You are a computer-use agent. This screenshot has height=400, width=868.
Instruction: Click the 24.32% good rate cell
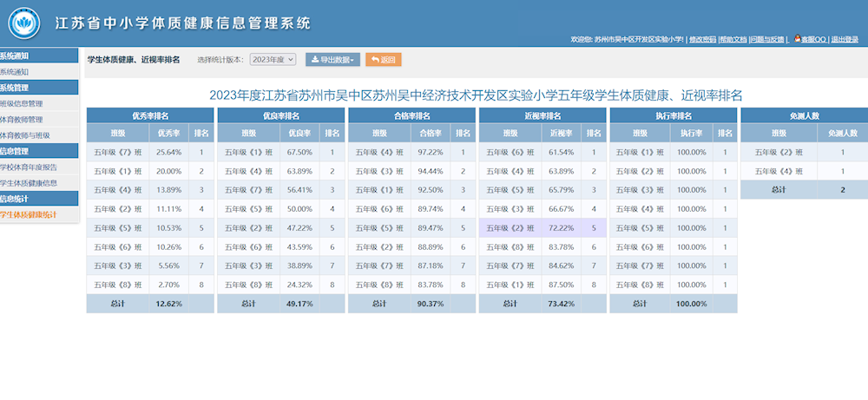click(299, 285)
